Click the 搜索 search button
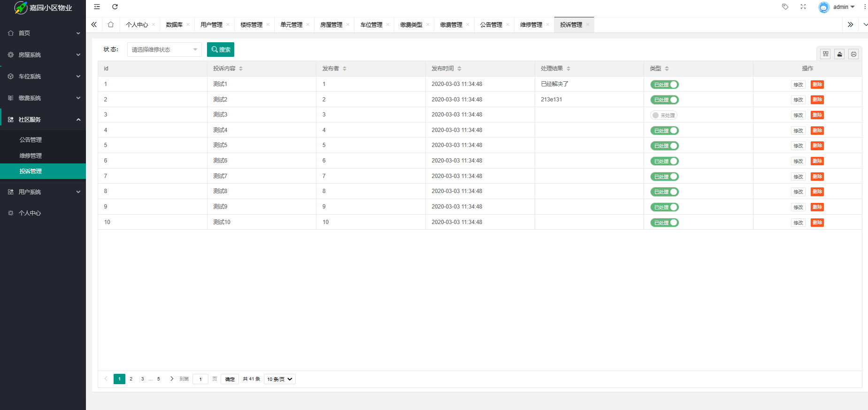 [x=221, y=49]
